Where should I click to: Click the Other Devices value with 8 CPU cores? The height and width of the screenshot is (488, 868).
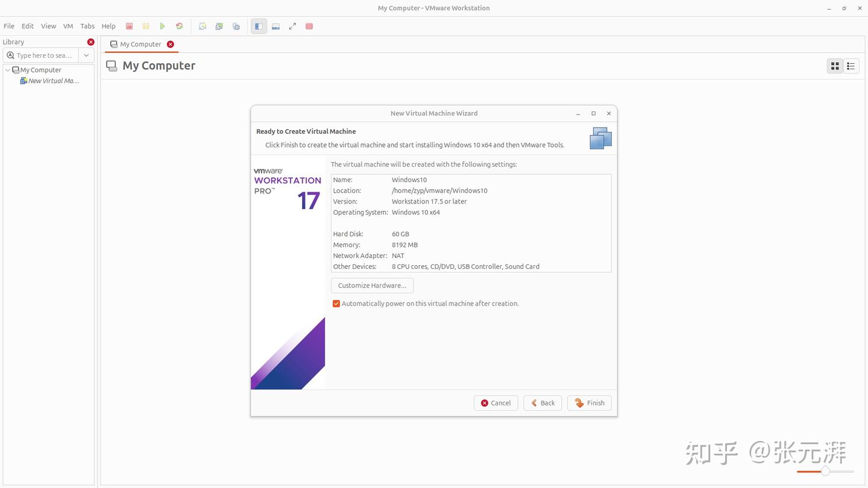coord(465,266)
